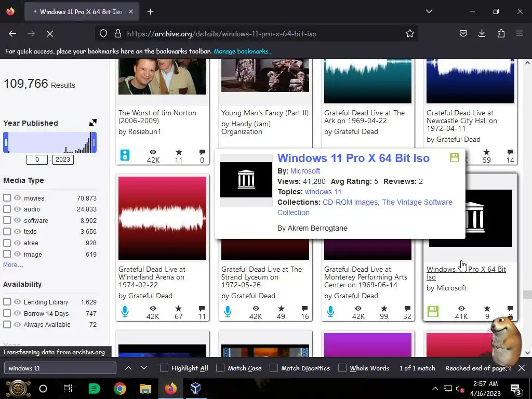Click the microphone icon on the Monterey Performing Arts card
532x399 pixels.
tap(330, 312)
